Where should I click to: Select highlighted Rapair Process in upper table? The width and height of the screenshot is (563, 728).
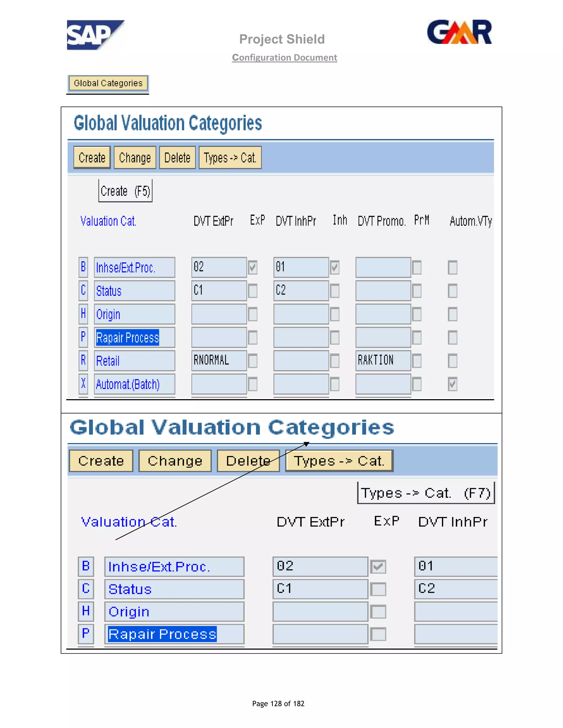pyautogui.click(x=127, y=338)
